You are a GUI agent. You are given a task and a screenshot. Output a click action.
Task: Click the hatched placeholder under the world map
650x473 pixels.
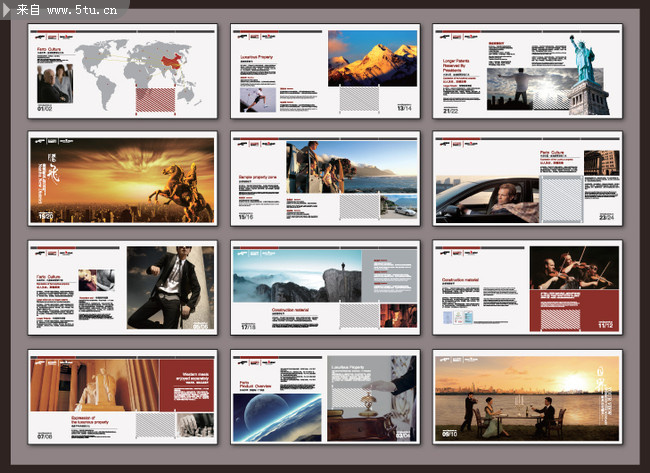(156, 100)
